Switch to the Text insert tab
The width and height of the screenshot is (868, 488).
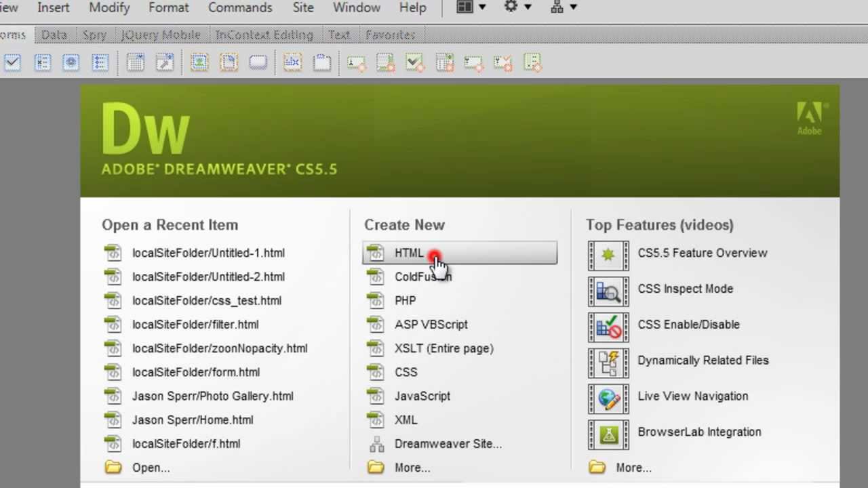339,35
